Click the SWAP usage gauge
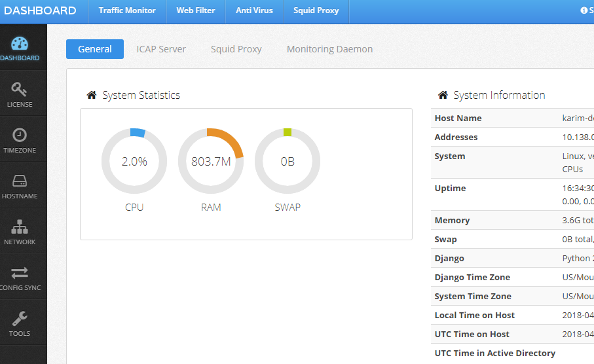This screenshot has height=364, width=594. (x=287, y=161)
